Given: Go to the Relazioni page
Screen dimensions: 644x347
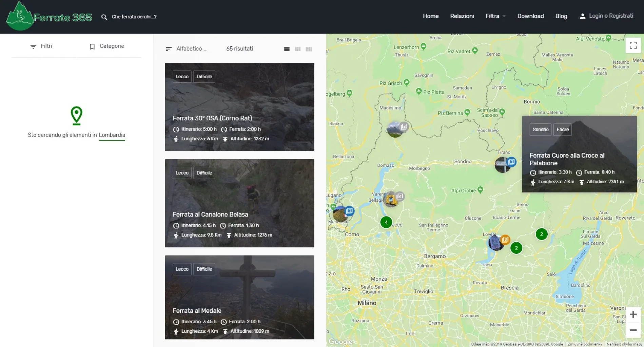Looking at the screenshot, I should 462,16.
